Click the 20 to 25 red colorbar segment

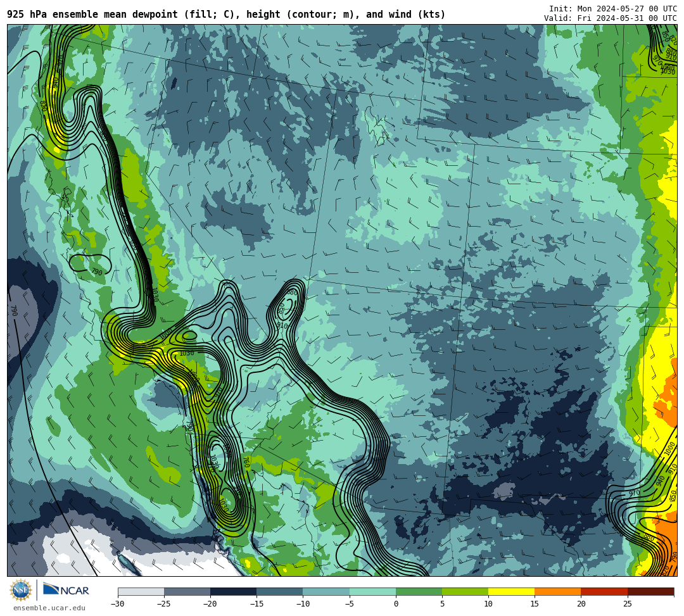click(x=604, y=591)
